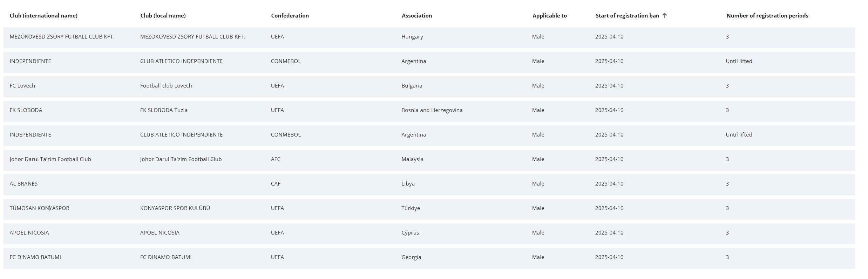Click the CAF confederation cell

point(276,184)
